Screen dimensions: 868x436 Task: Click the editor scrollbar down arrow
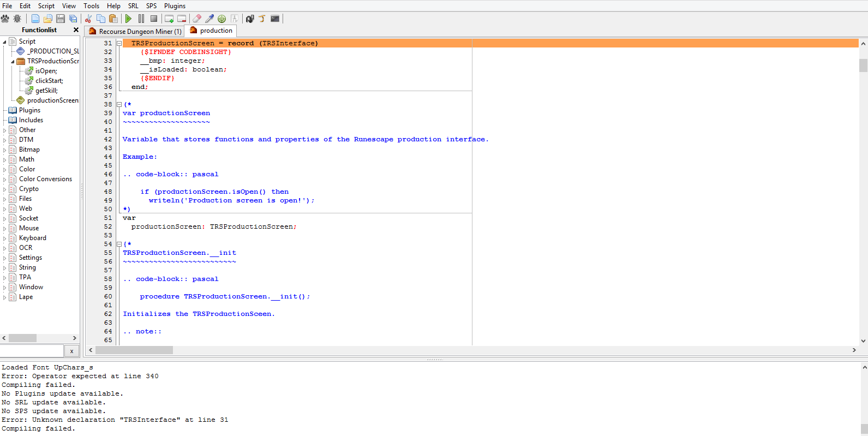coord(863,341)
